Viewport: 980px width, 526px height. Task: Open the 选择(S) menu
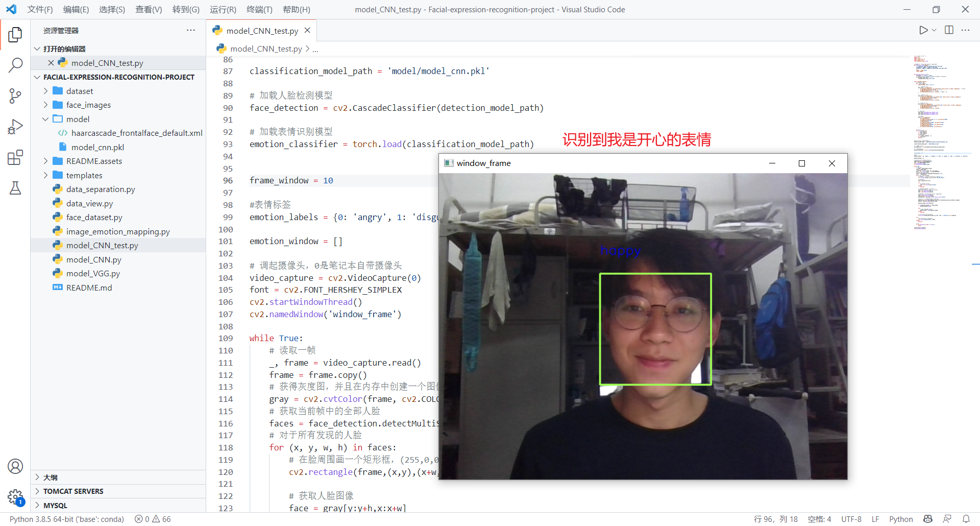[112, 9]
